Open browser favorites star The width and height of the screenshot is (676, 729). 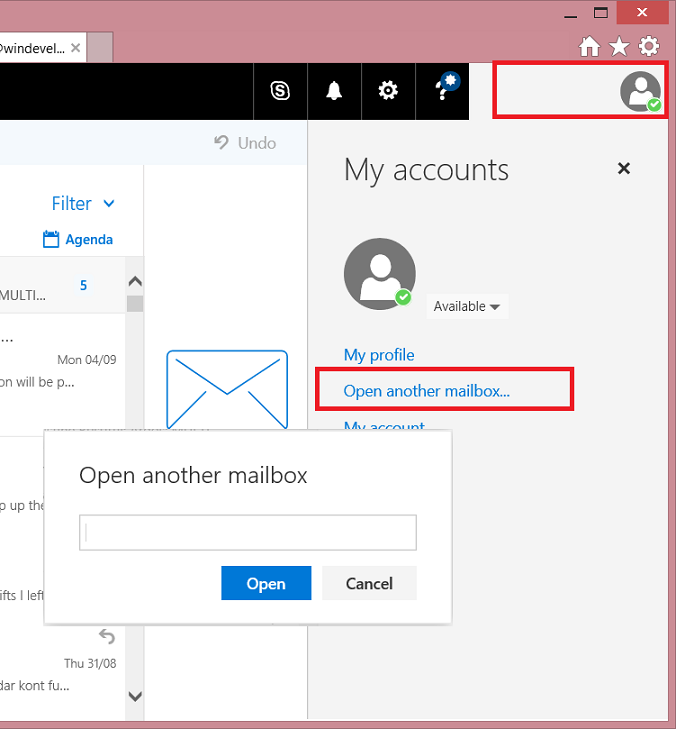tap(619, 46)
